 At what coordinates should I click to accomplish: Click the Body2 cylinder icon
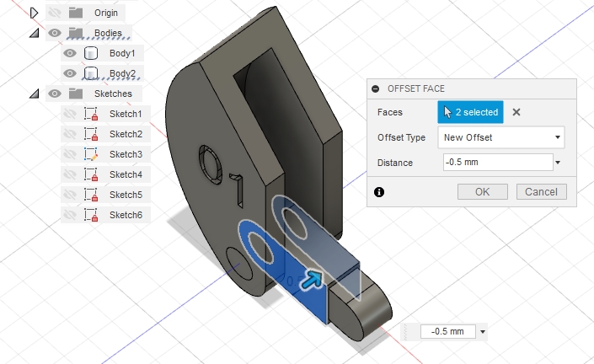click(91, 73)
